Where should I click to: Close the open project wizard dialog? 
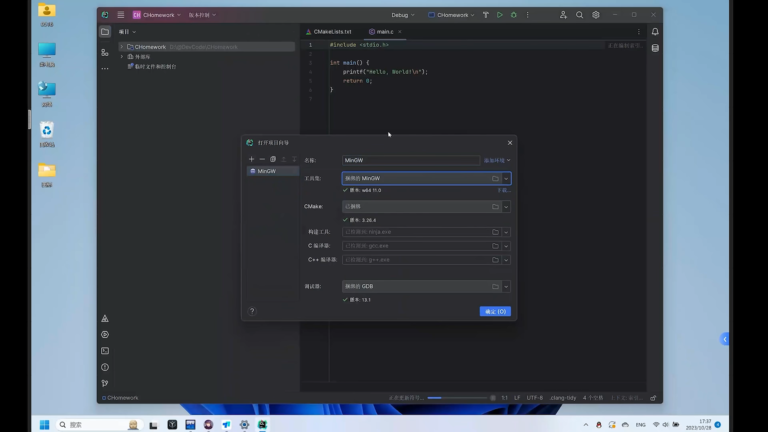[510, 143]
